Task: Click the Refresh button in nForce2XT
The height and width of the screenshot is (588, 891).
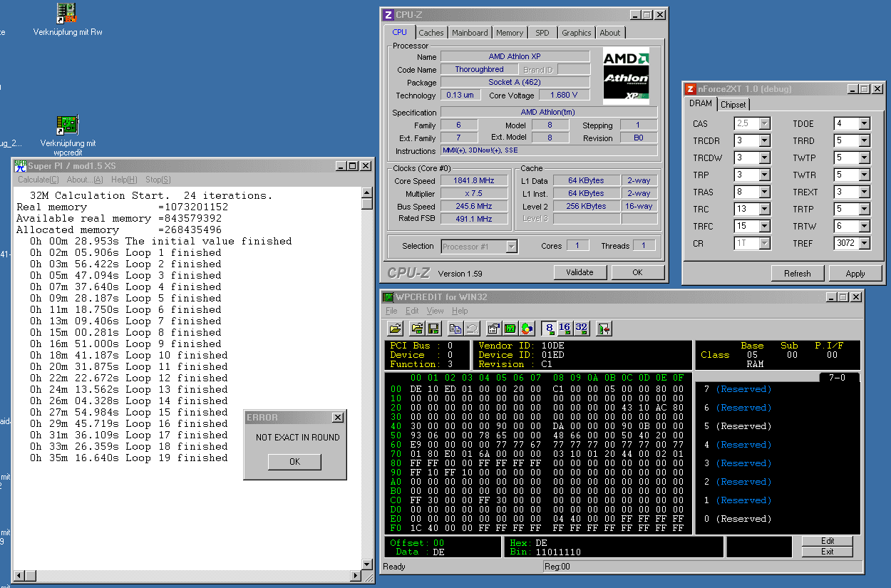Action: click(x=798, y=274)
